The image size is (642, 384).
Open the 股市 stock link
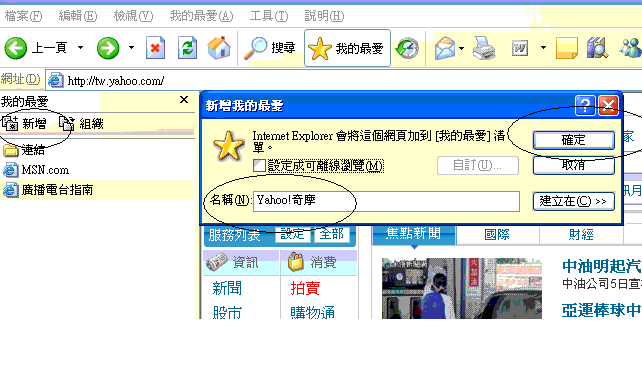click(x=227, y=312)
